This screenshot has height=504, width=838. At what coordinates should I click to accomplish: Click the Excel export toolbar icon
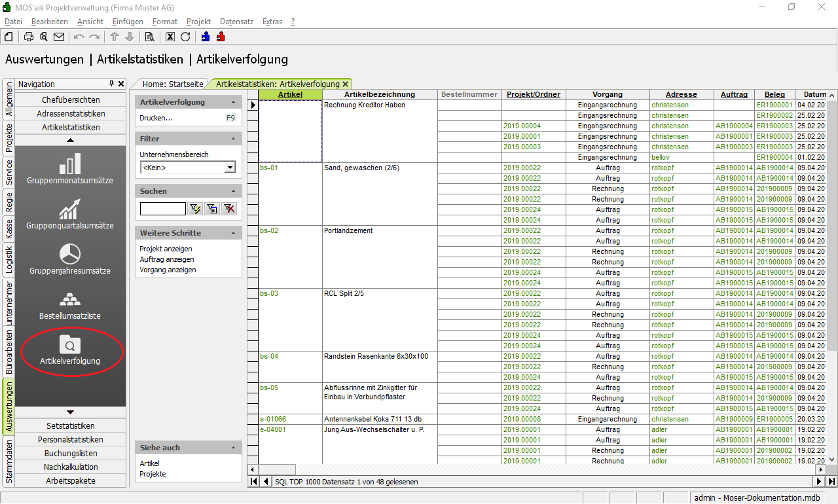point(170,37)
